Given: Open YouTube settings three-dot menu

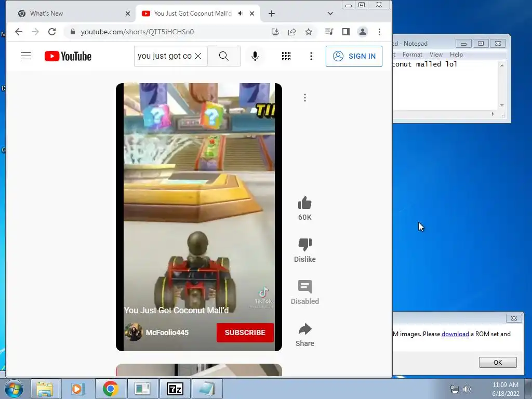Looking at the screenshot, I should pos(311,56).
